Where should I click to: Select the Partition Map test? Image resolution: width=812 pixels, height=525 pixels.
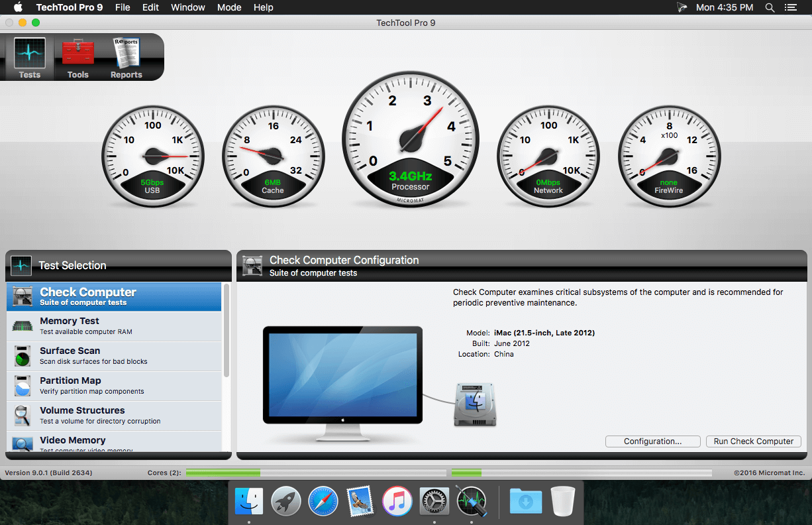point(114,386)
